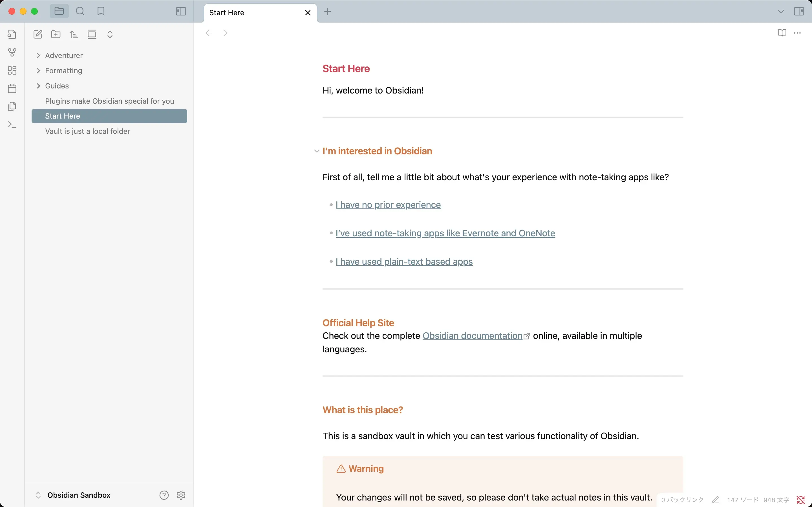Create a new note icon
The height and width of the screenshot is (507, 812).
[38, 34]
